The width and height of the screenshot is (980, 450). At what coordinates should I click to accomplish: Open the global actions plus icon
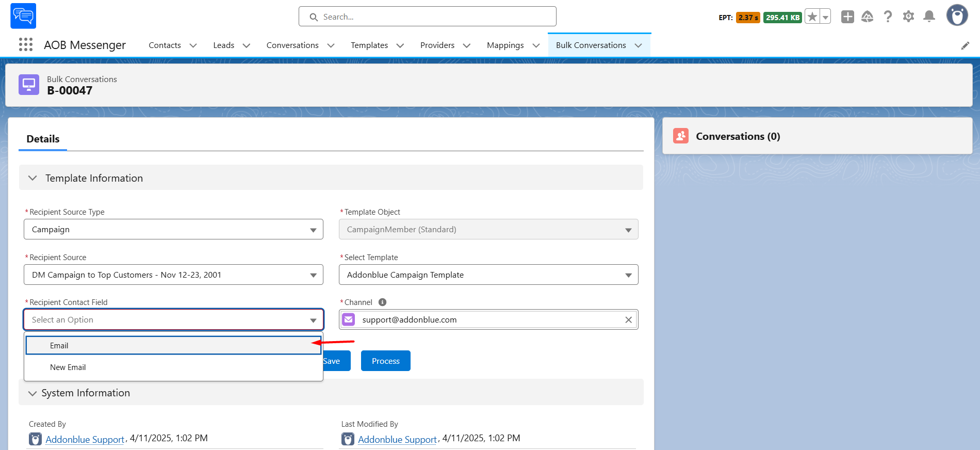pyautogui.click(x=847, y=17)
